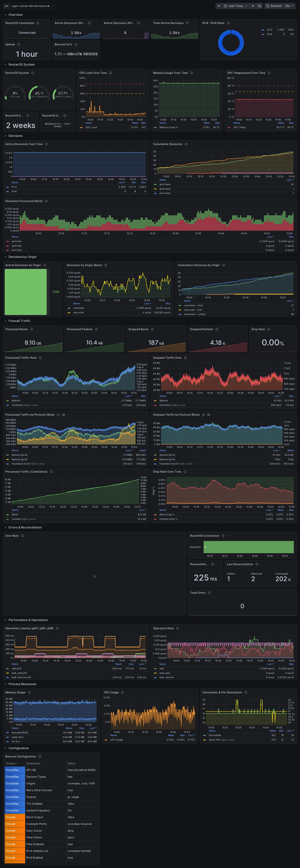
Task: Show info for Decisions Processed (Rate) panel
Action: tap(46, 201)
